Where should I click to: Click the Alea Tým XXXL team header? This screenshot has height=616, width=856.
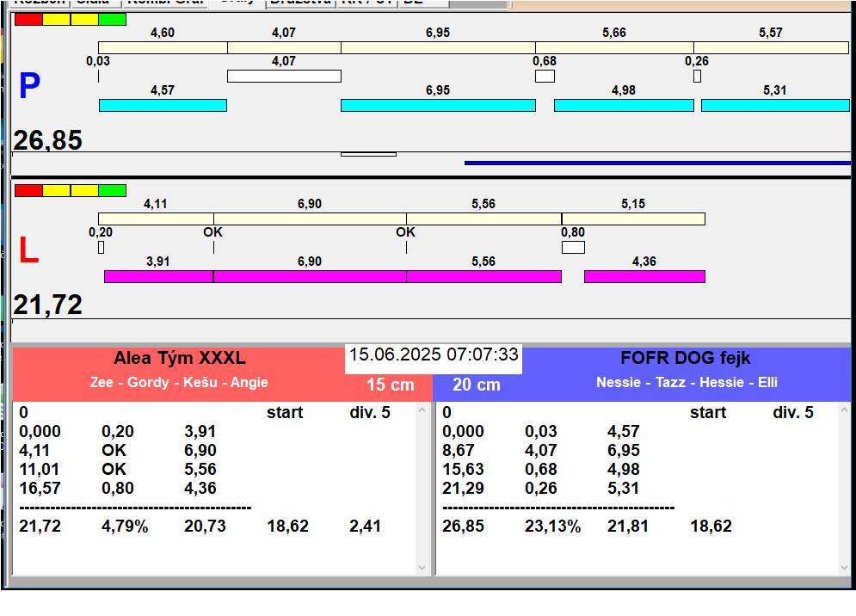point(180,358)
